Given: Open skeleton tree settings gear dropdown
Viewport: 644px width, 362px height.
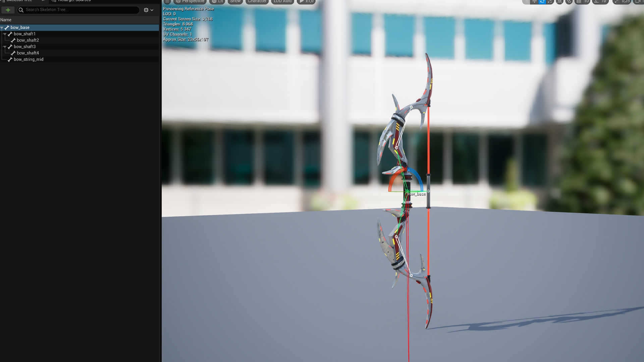Looking at the screenshot, I should coord(148,10).
